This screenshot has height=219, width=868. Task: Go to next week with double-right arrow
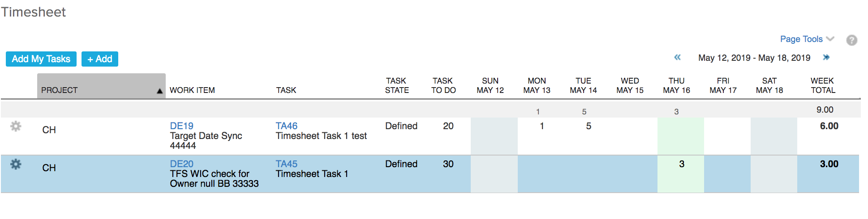click(x=826, y=57)
